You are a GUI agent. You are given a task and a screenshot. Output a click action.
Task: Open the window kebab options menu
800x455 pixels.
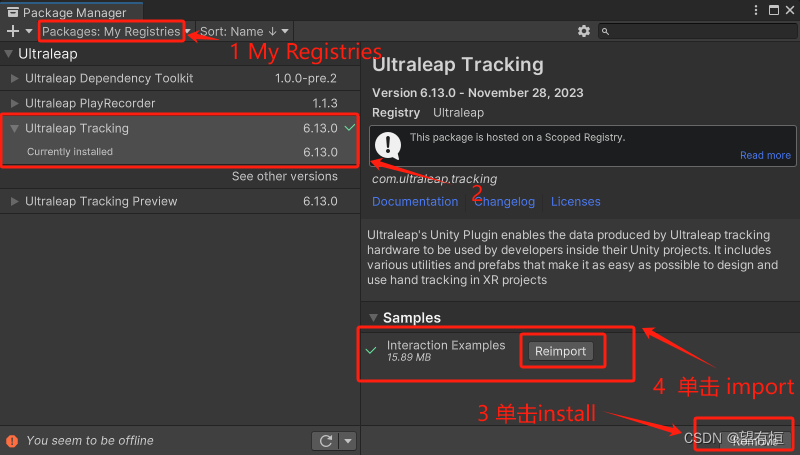[756, 10]
